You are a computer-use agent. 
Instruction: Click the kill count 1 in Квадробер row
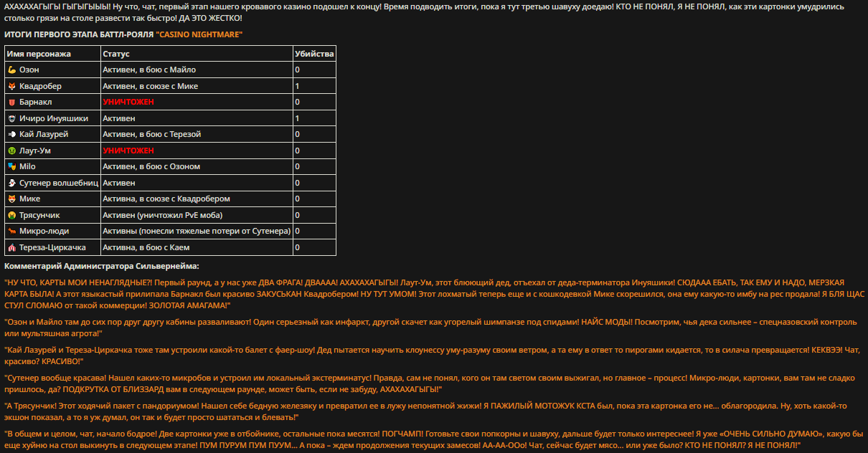297,86
